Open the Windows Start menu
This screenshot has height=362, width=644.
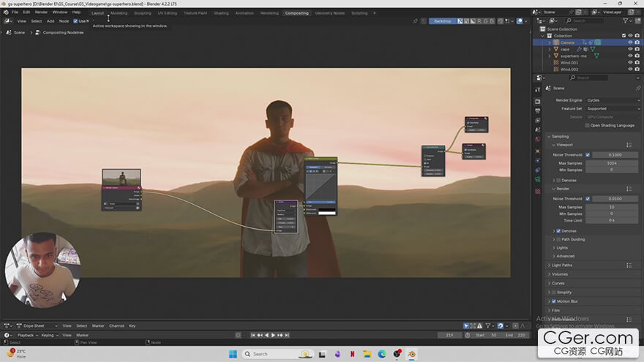(x=233, y=354)
